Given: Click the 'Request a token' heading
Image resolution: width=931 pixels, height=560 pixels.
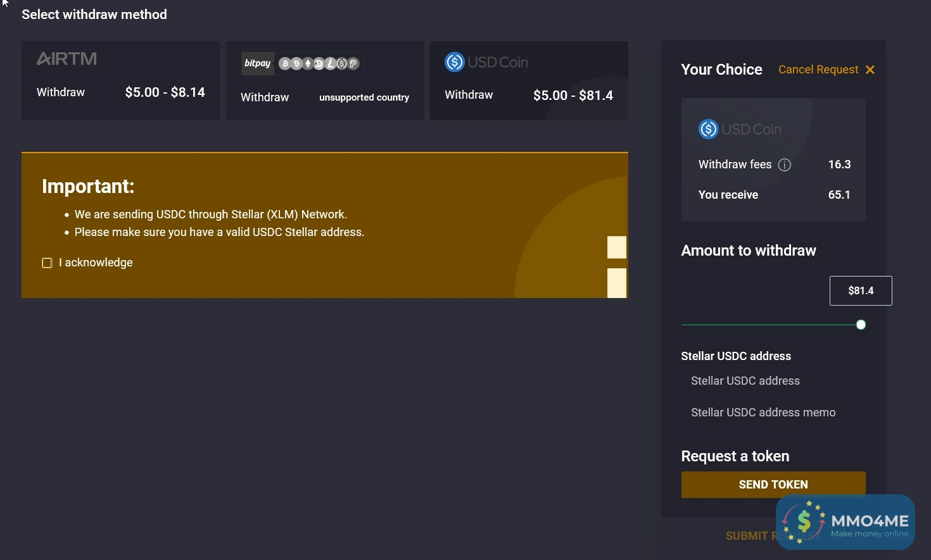Looking at the screenshot, I should (x=735, y=456).
